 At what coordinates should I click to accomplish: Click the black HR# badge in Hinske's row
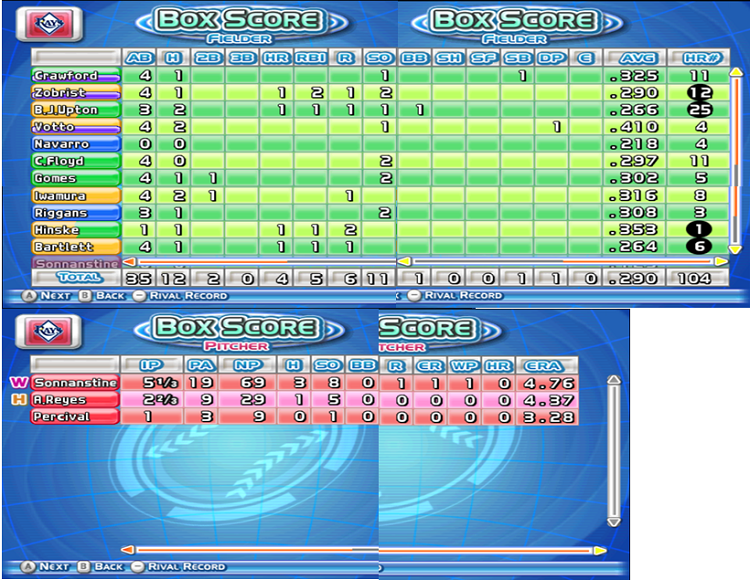pos(699,230)
